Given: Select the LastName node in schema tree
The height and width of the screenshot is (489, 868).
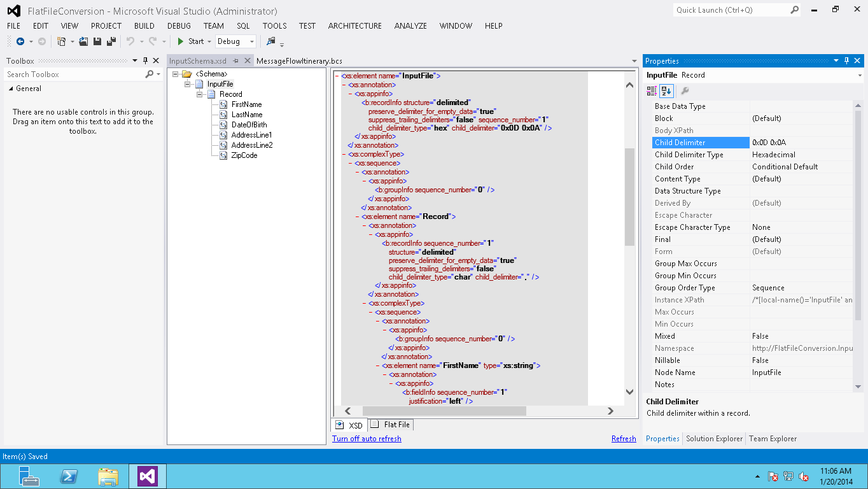Looking at the screenshot, I should pyautogui.click(x=247, y=115).
